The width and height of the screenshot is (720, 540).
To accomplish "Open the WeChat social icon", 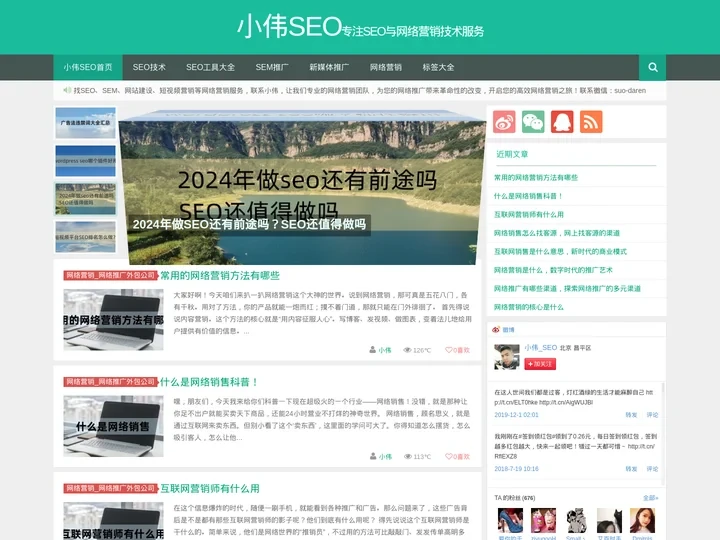I will (x=533, y=122).
